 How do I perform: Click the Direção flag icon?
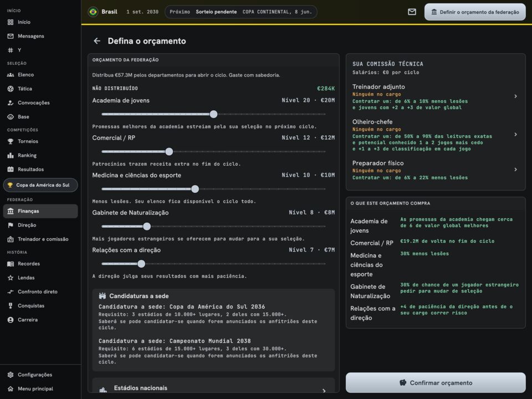pos(11,225)
